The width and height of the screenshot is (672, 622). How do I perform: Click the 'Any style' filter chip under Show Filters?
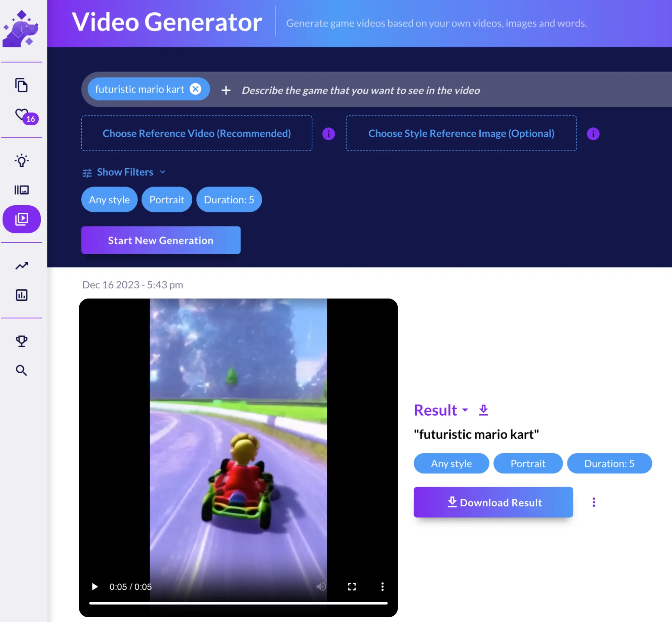click(109, 200)
